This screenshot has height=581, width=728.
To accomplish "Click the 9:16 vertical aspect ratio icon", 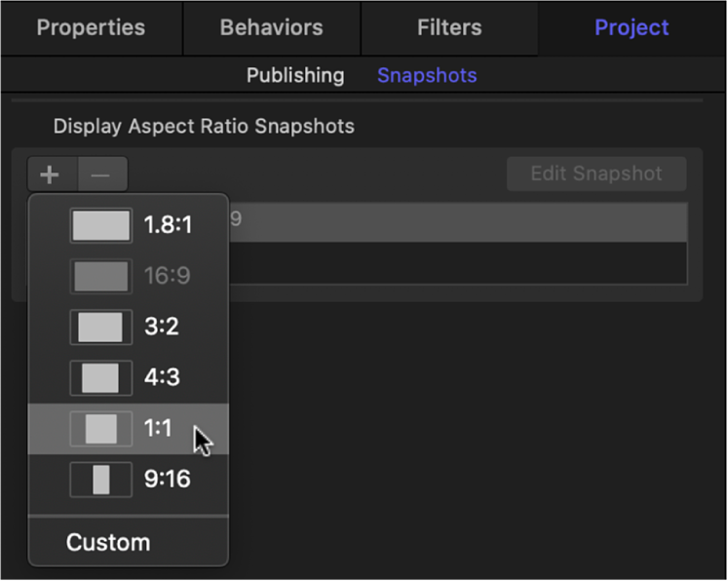I will click(x=101, y=479).
